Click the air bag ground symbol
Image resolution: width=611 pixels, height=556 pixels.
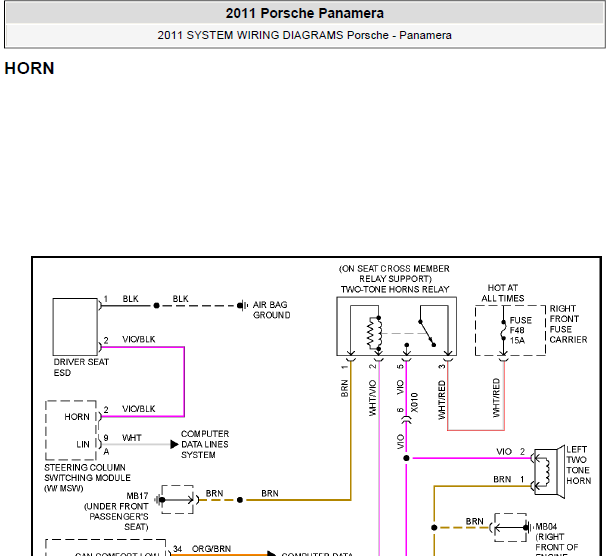tap(242, 305)
